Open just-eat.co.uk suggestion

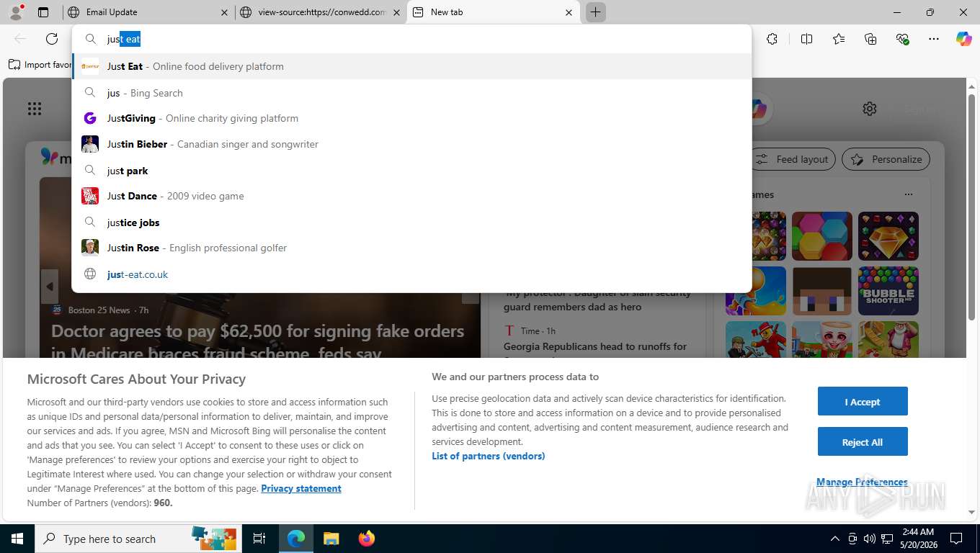[412, 274]
